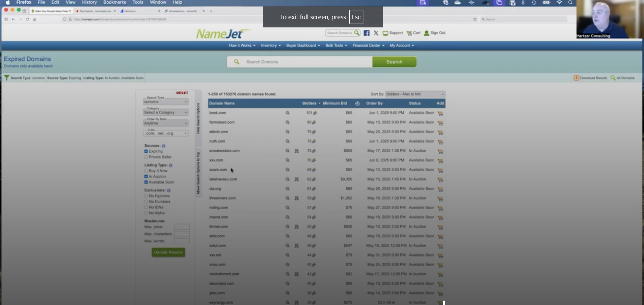Click auction icon beside khmer.com
Viewport: 644px width, 305px height.
pyautogui.click(x=296, y=226)
